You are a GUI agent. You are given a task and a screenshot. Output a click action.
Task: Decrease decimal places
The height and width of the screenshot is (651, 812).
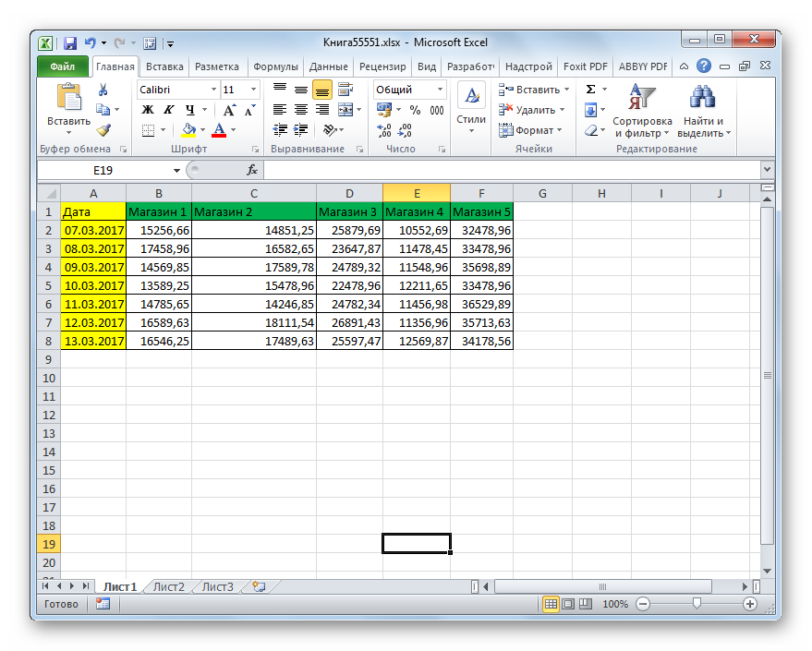(x=405, y=130)
